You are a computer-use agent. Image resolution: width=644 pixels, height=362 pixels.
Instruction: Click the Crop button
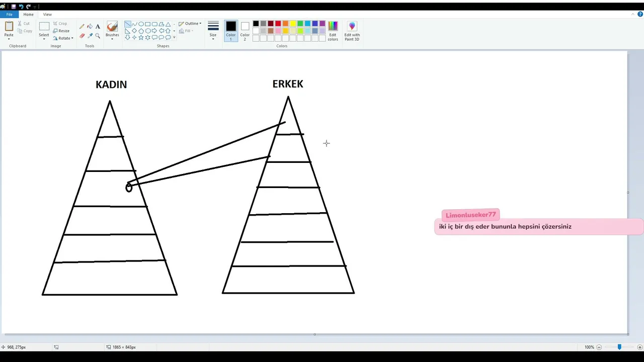click(x=60, y=23)
